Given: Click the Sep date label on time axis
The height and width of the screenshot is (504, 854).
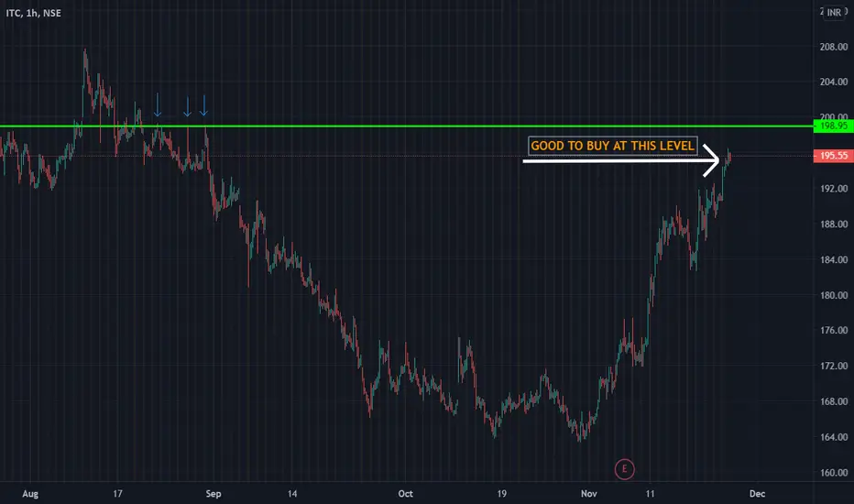Looking at the screenshot, I should [213, 494].
